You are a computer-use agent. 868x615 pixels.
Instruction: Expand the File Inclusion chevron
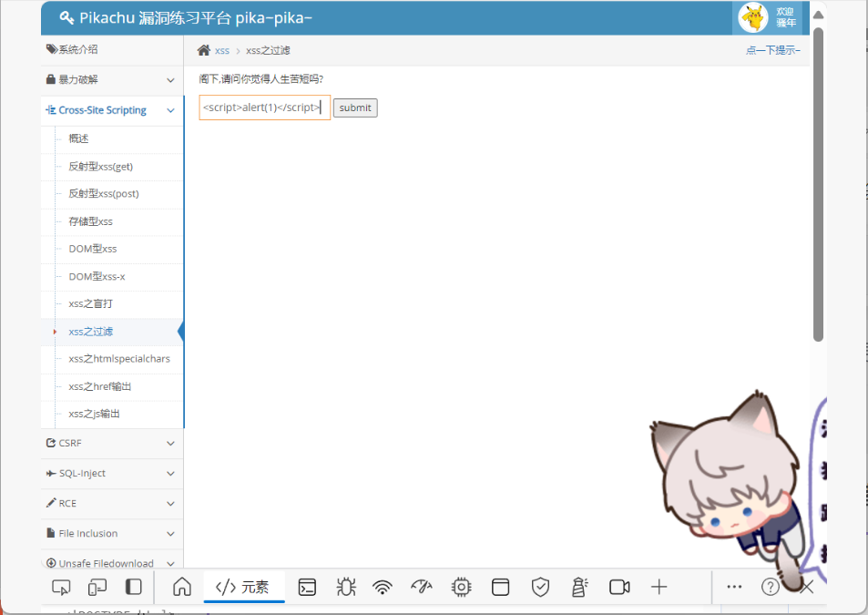click(x=170, y=534)
